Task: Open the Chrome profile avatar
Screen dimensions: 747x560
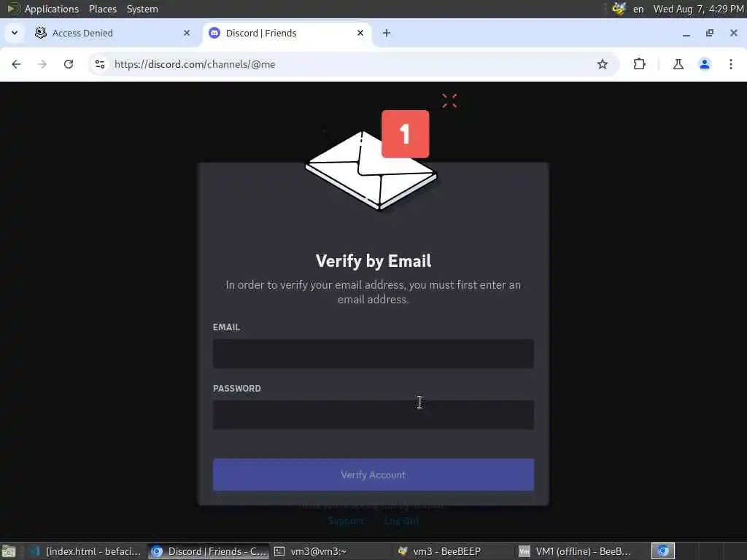Action: click(705, 64)
